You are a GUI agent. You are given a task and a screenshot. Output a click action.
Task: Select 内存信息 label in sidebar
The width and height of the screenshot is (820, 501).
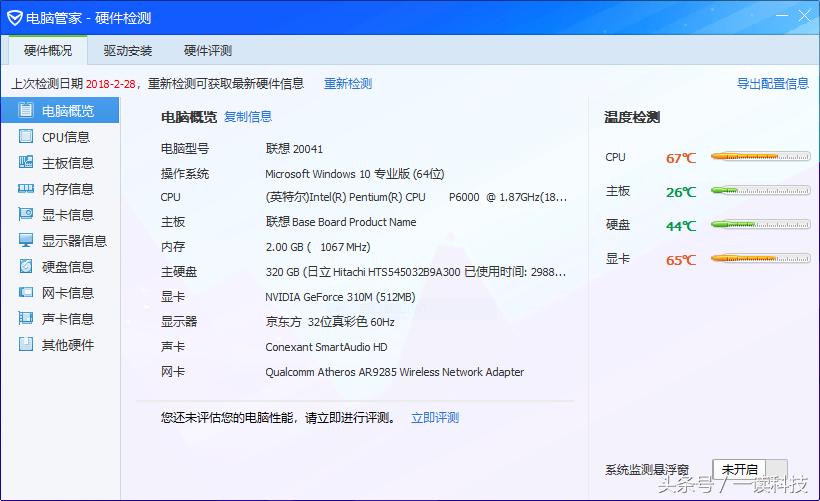pos(68,189)
